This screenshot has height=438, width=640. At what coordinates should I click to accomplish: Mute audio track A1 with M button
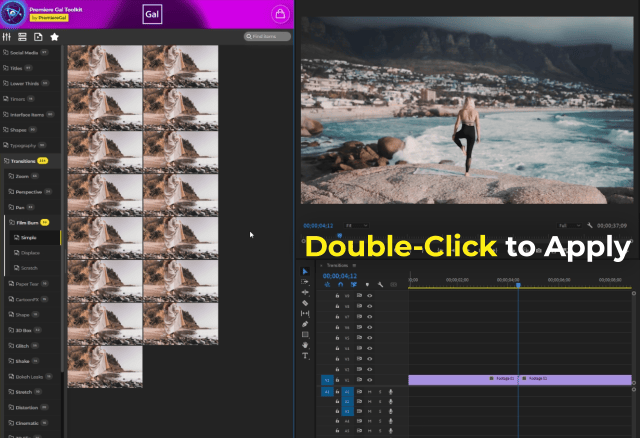370,392
